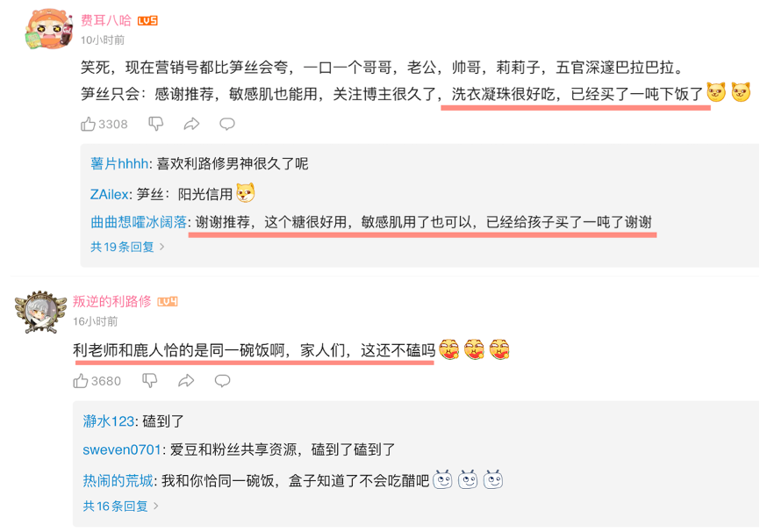The image size is (760, 532).
Task: Share the first comment via arrow icon
Action: 191,124
